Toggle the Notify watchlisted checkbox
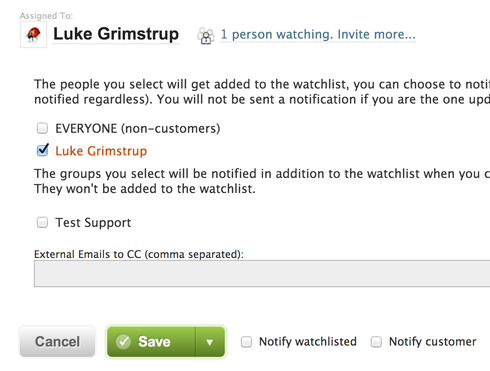 [x=246, y=342]
